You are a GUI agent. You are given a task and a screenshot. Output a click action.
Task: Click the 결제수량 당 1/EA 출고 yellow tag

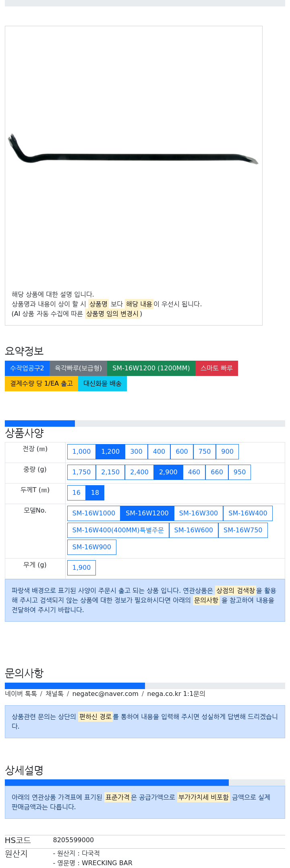(41, 383)
